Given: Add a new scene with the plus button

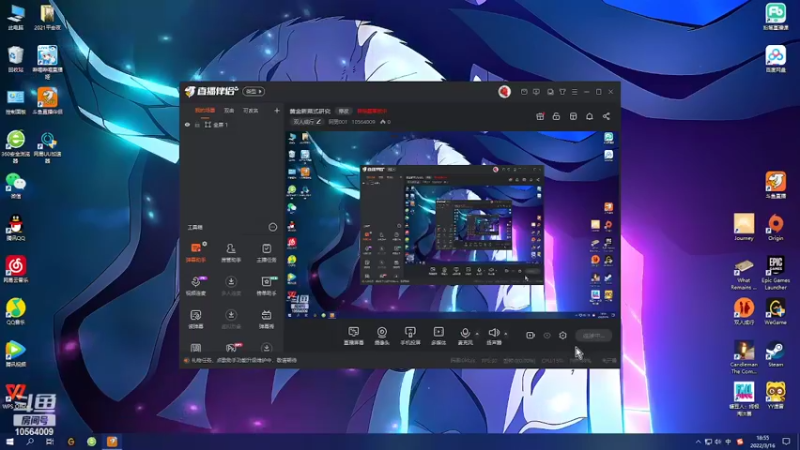Looking at the screenshot, I should pyautogui.click(x=277, y=110).
